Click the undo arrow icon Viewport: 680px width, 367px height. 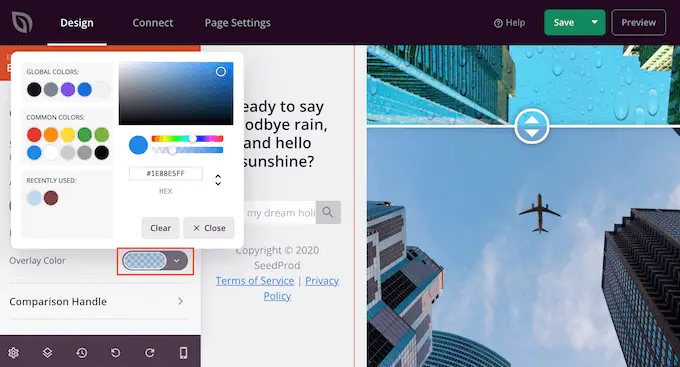pyautogui.click(x=115, y=353)
